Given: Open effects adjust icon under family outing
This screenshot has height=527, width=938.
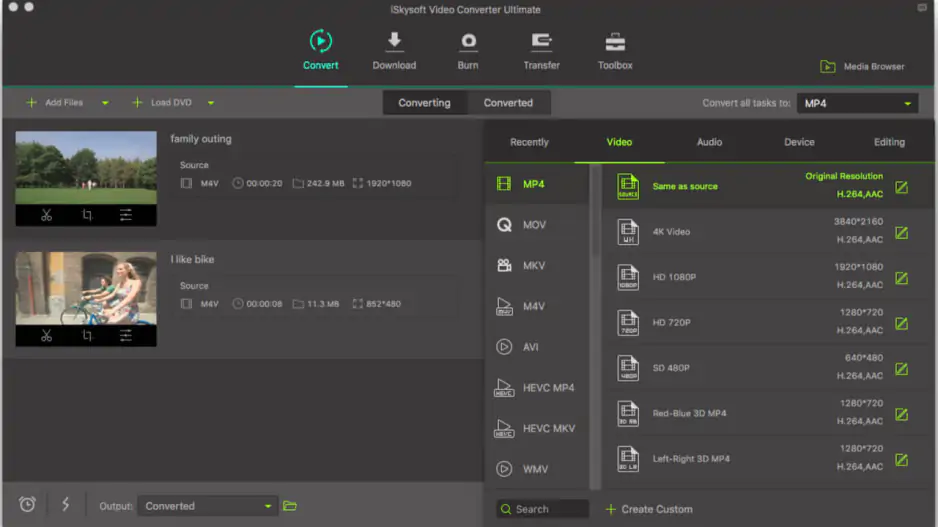Looking at the screenshot, I should [x=126, y=215].
